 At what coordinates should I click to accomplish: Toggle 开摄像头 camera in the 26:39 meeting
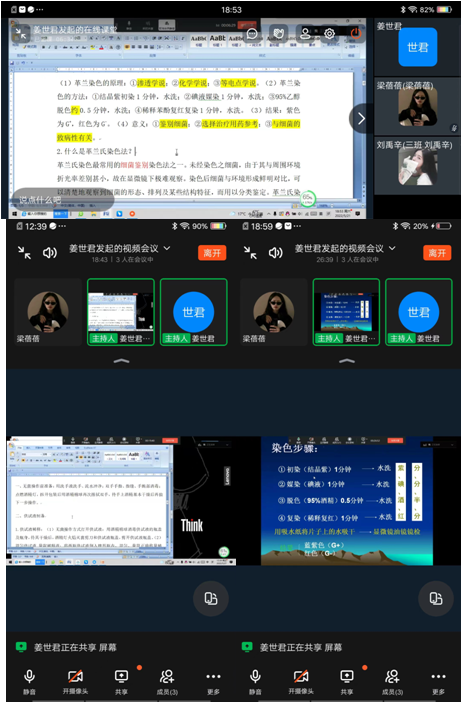[301, 681]
